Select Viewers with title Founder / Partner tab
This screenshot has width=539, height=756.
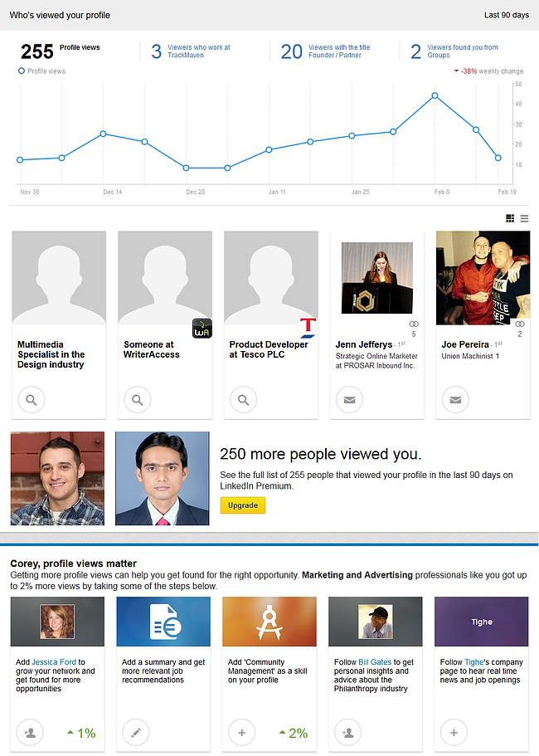326,51
